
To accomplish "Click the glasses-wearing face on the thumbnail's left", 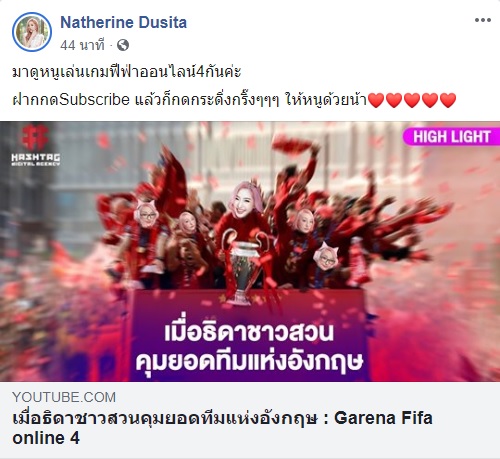I will point(146,214).
